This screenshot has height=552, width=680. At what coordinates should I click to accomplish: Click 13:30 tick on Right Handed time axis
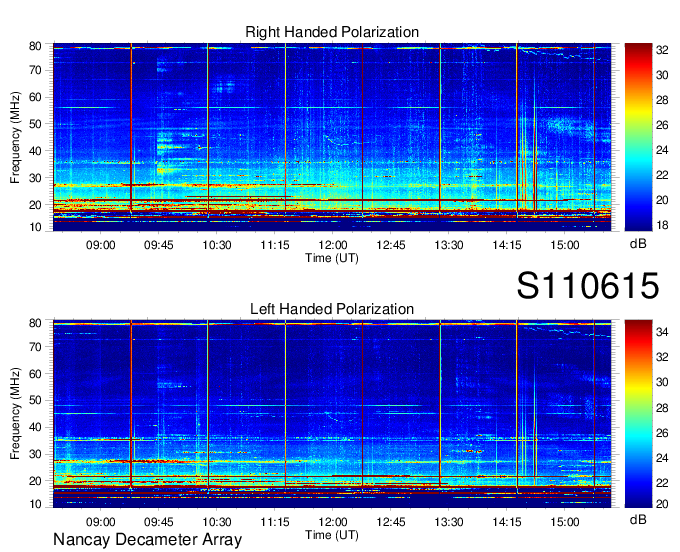pos(449,245)
